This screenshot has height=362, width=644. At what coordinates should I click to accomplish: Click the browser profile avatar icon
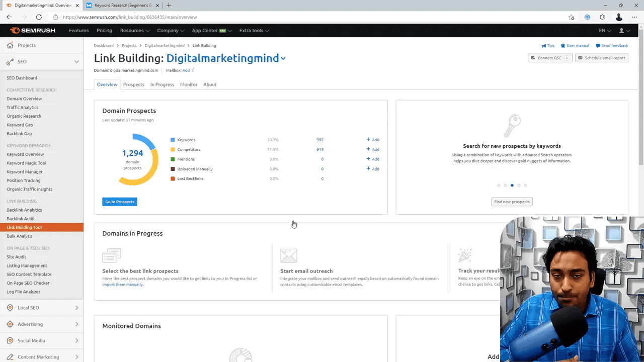pyautogui.click(x=619, y=17)
